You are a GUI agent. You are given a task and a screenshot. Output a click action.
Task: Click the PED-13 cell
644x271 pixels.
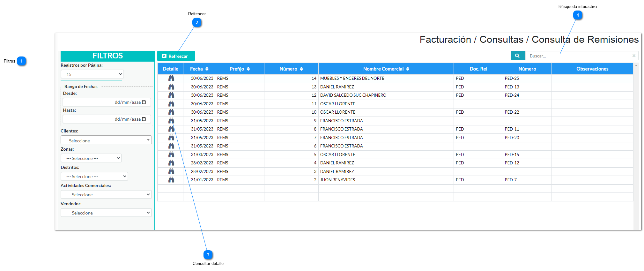coord(527,87)
